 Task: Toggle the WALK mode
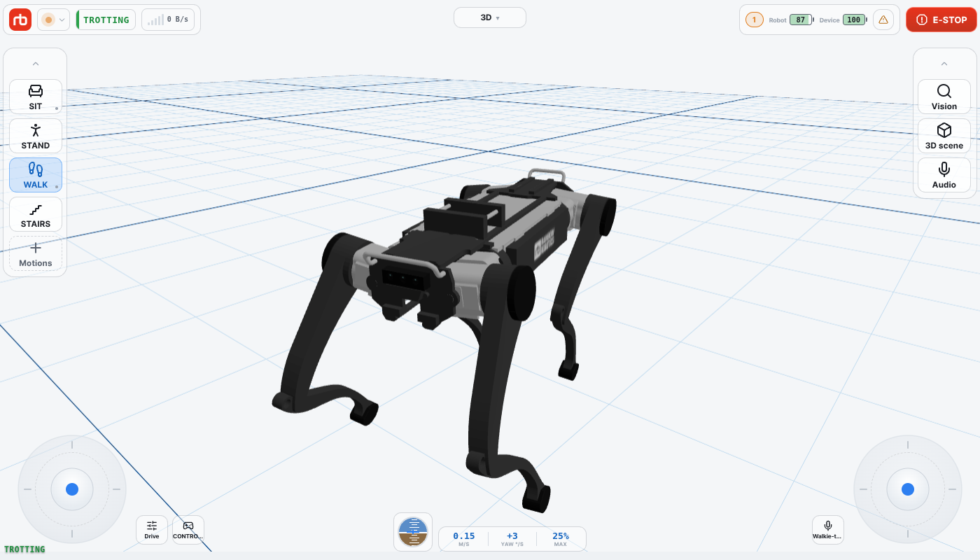pos(36,175)
